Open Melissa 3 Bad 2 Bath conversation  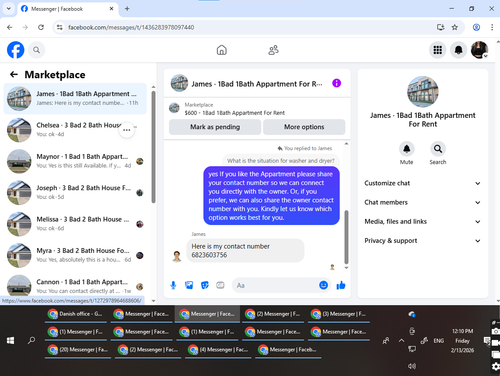75,224
